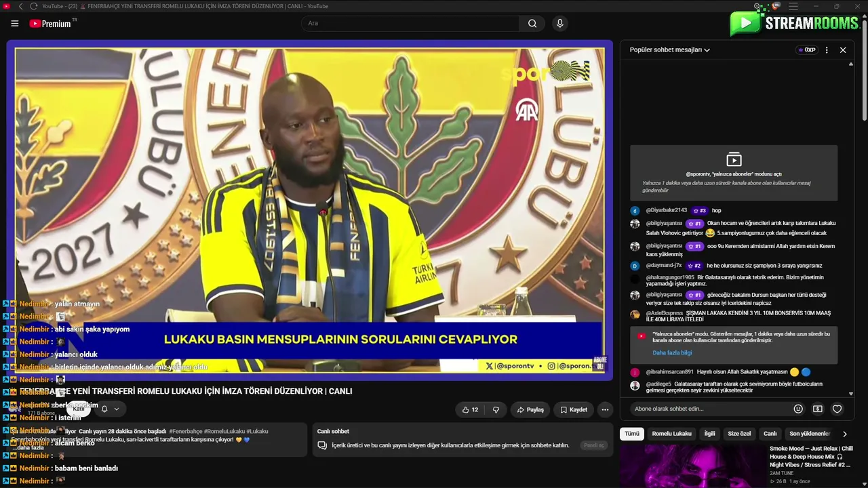Click username @hakangungor1905 in chat

(x=670, y=277)
